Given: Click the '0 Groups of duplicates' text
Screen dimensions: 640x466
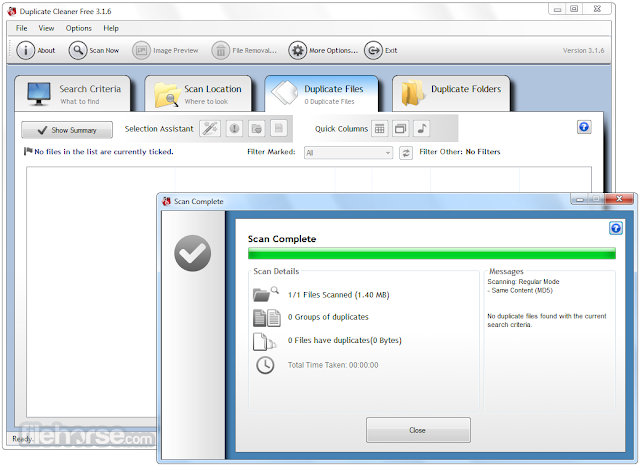Looking at the screenshot, I should (328, 317).
